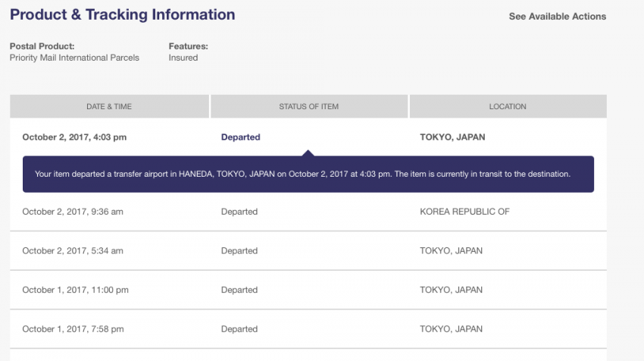The width and height of the screenshot is (644, 361).
Task: Click the Insured feature label
Action: [x=183, y=58]
